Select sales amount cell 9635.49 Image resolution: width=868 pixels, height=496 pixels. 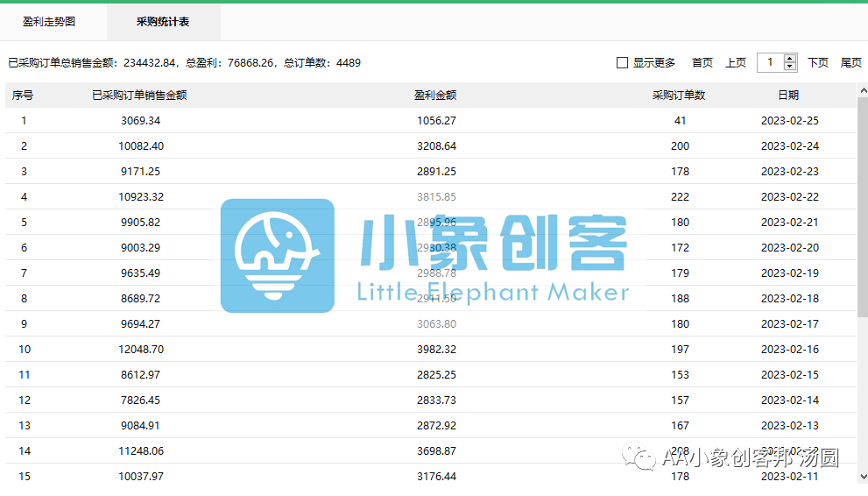[141, 273]
